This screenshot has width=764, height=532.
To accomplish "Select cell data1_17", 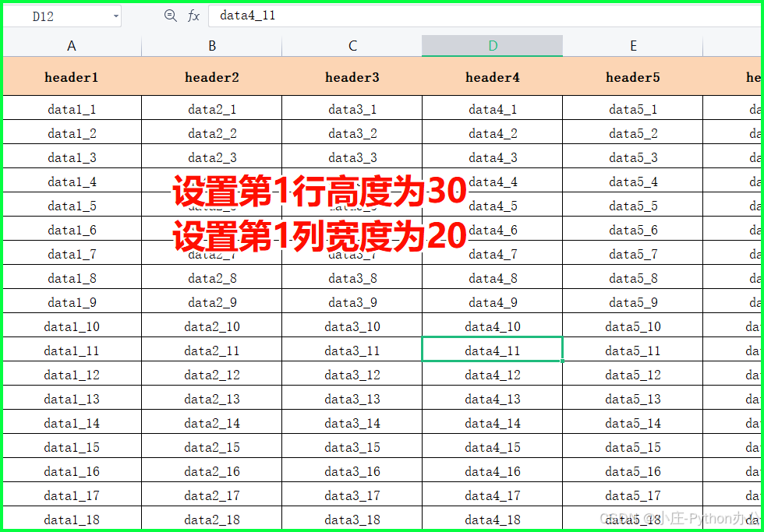I will (x=72, y=494).
